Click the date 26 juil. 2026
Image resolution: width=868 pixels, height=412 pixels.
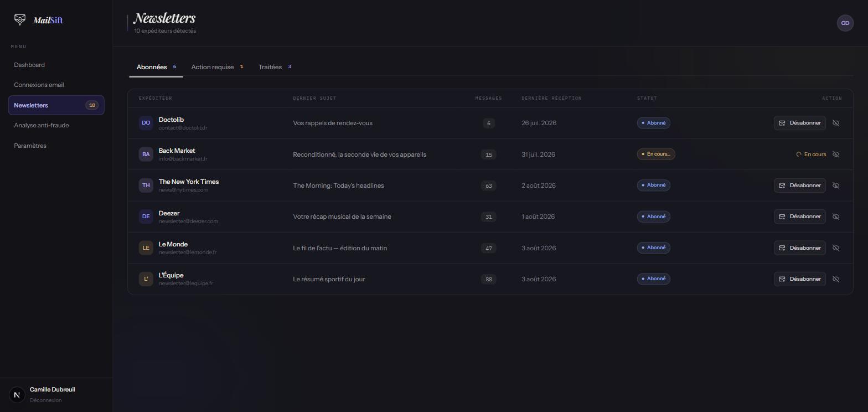(539, 123)
